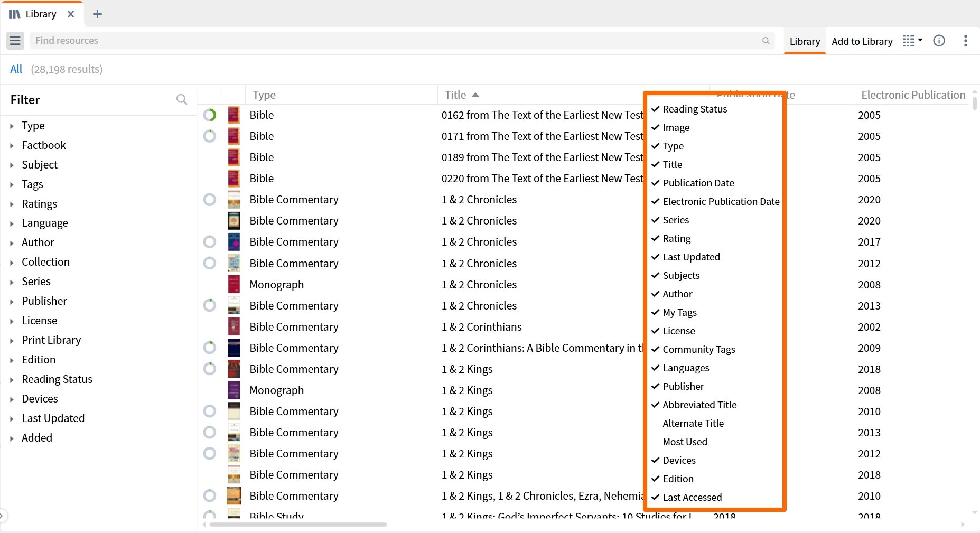Toggle My Tags in column menu
This screenshot has height=533, width=980.
point(674,312)
